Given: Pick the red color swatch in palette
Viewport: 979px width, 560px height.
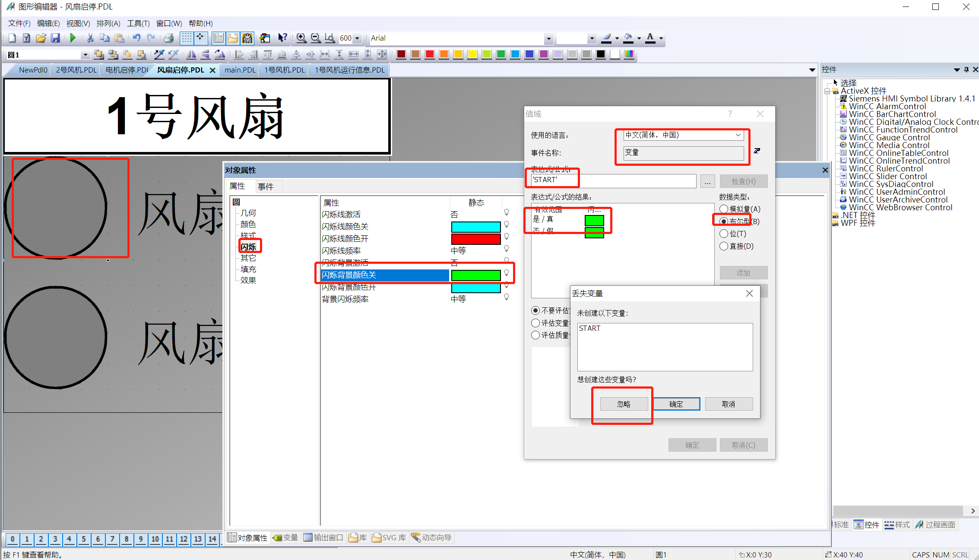Looking at the screenshot, I should click(430, 54).
